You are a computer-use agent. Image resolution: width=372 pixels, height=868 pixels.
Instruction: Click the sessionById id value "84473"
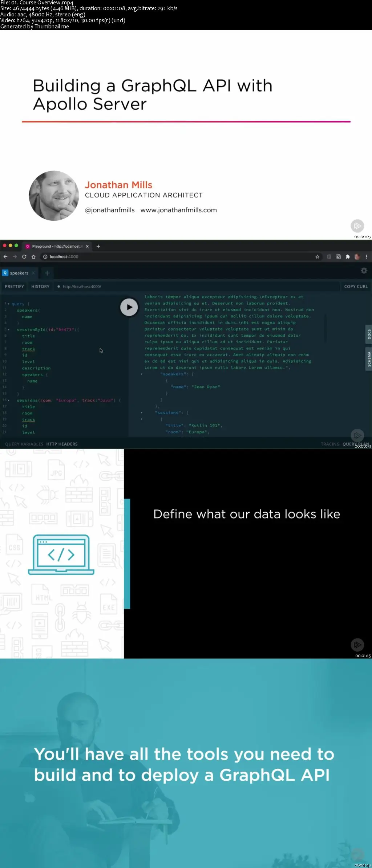[x=65, y=329]
